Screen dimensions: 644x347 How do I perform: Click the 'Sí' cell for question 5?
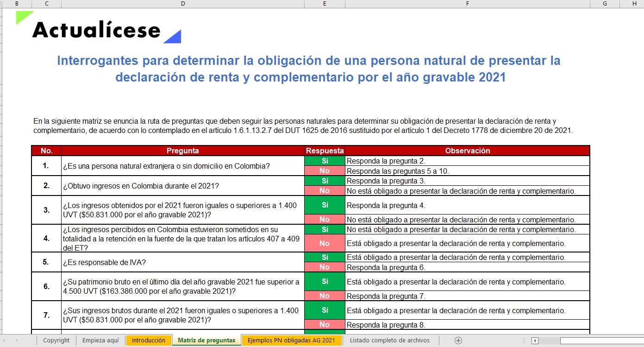tap(325, 257)
